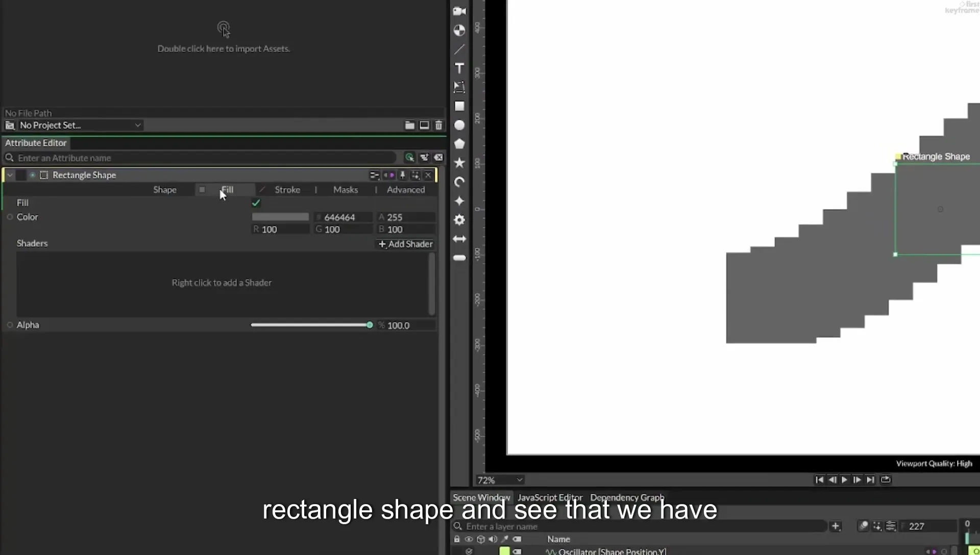Select the Ellipse shape tool

tap(459, 125)
